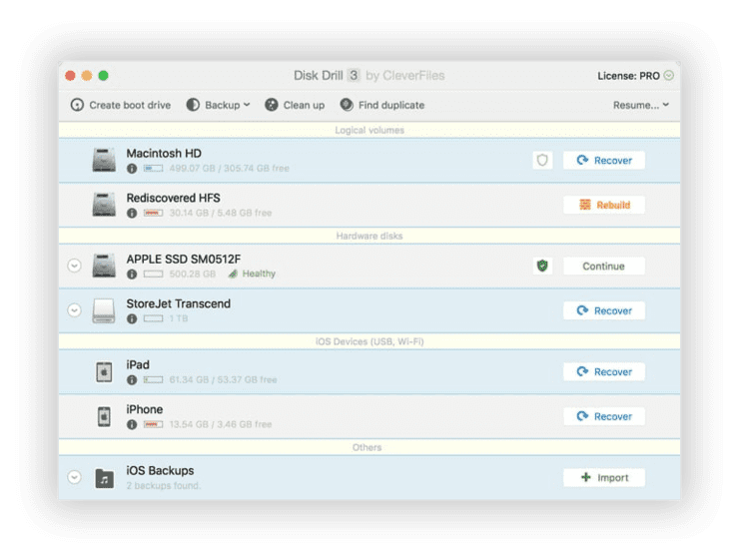This screenshot has height=560, width=738.
Task: Open info for Rediscovered HFS
Action: tap(132, 214)
